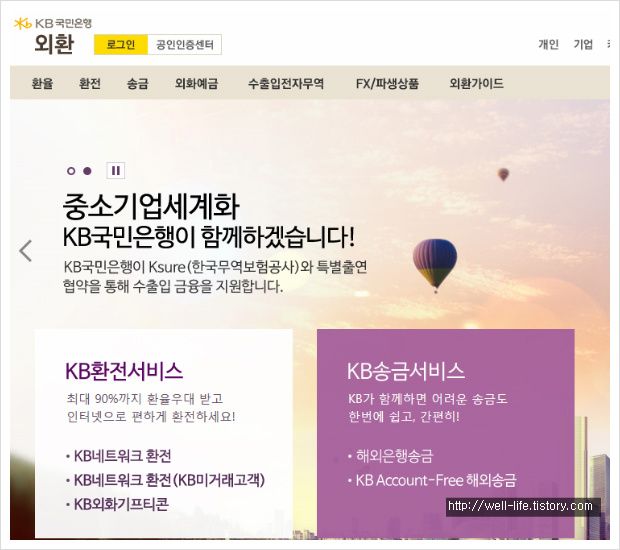Viewport: 620px width, 550px height.
Task: Go to previous banner with left arrow
Action: [x=26, y=251]
